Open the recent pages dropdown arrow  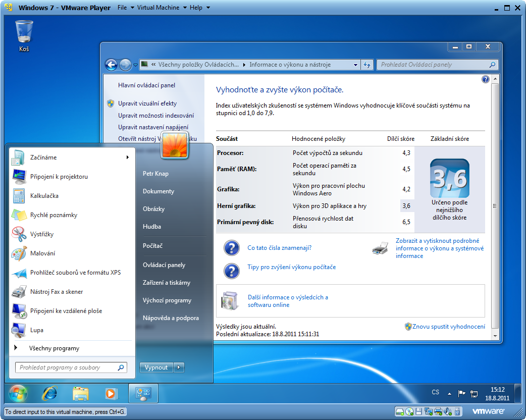coord(135,65)
